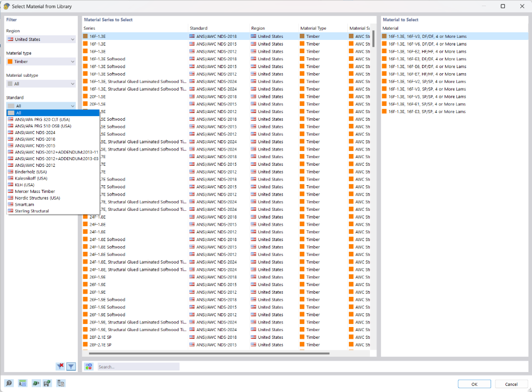Click the flag icon beside SmartLam option
532x392 pixels.
tap(11, 204)
